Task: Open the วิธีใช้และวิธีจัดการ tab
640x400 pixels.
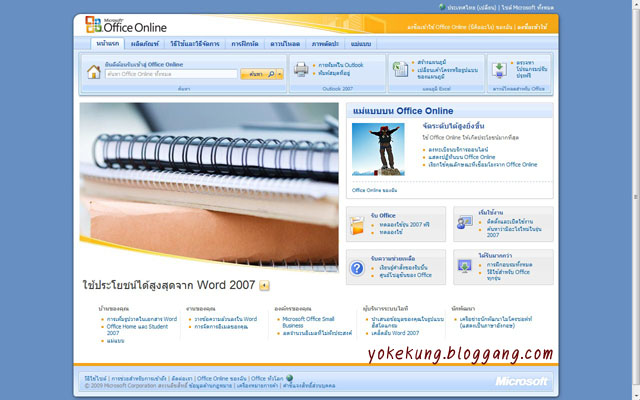Action: tap(195, 44)
